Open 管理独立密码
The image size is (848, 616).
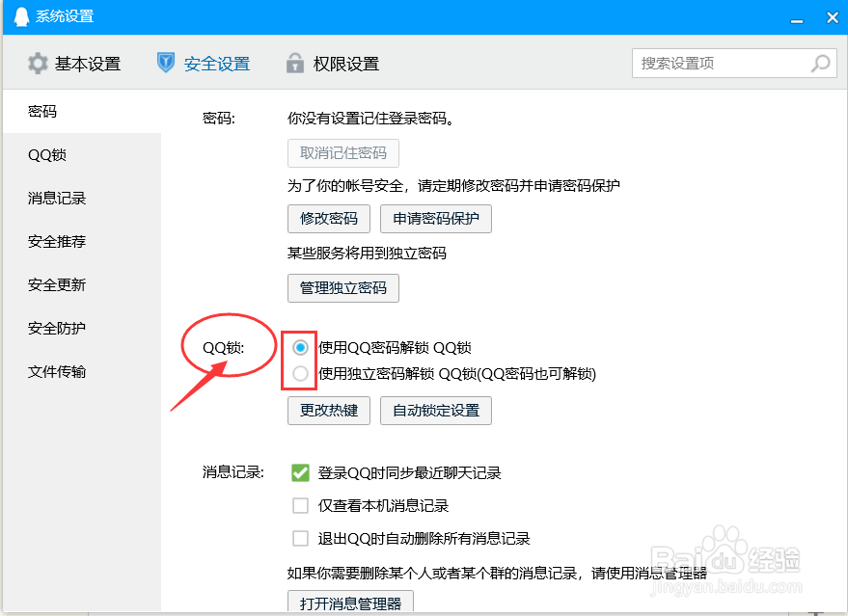[343, 288]
